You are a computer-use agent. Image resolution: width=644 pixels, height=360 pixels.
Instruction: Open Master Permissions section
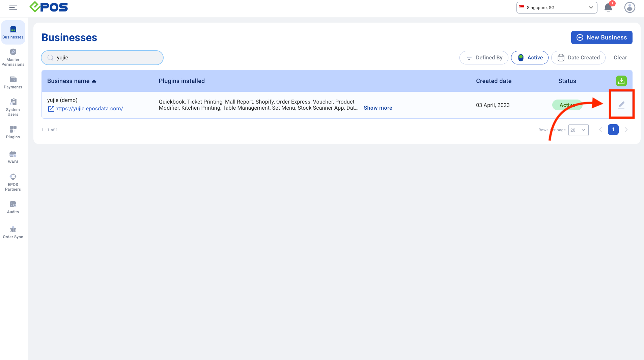click(x=13, y=57)
